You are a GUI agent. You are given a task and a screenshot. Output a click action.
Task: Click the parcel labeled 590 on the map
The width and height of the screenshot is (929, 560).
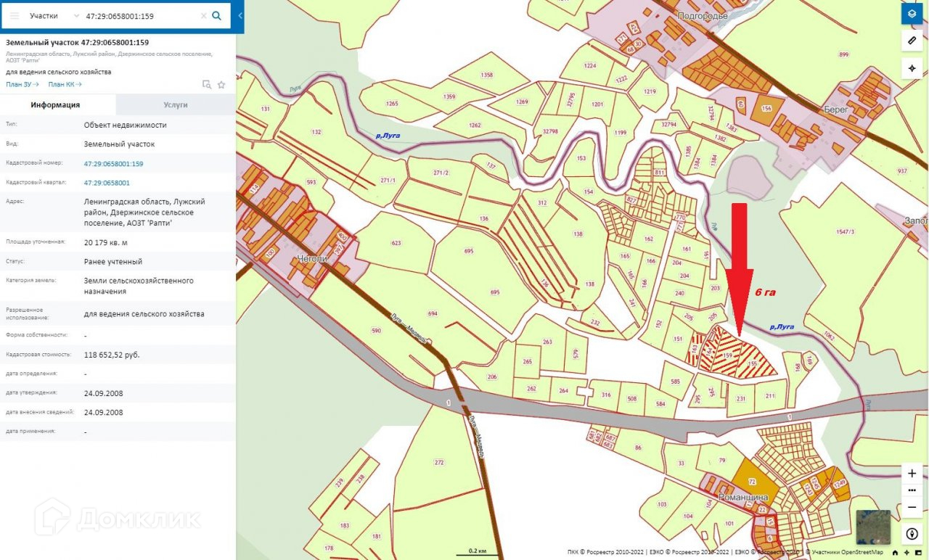pyautogui.click(x=376, y=331)
